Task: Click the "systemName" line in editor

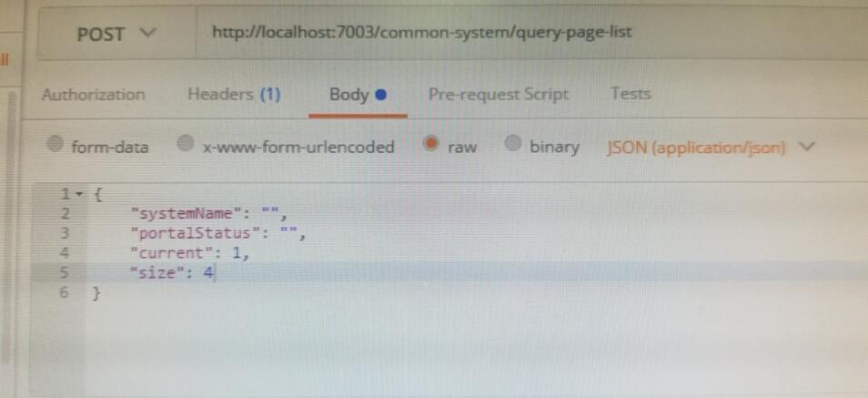Action: click(209, 213)
